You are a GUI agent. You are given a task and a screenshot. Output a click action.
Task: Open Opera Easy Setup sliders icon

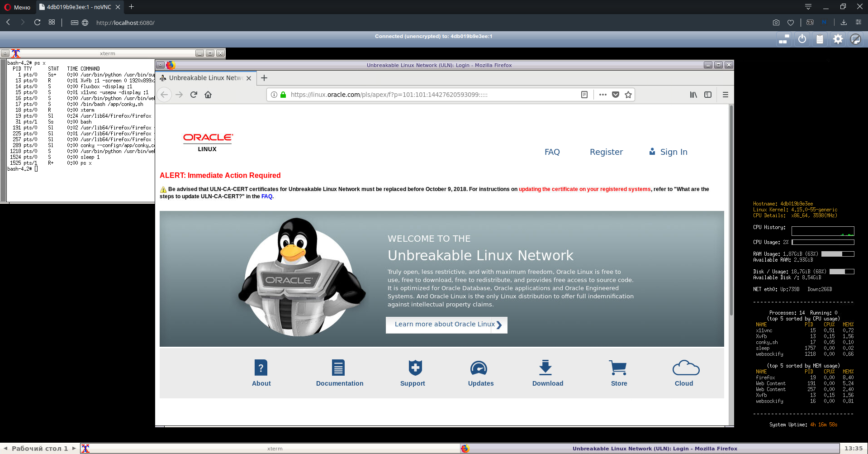pyautogui.click(x=858, y=22)
